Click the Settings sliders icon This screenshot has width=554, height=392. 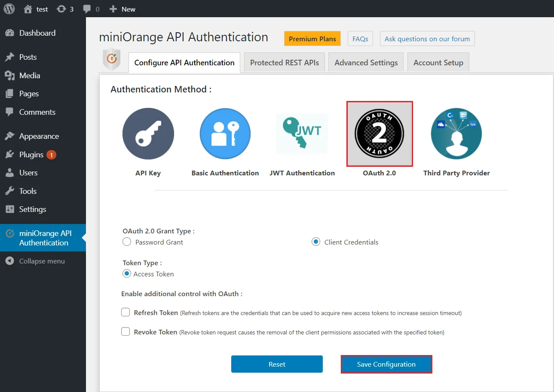[9, 209]
